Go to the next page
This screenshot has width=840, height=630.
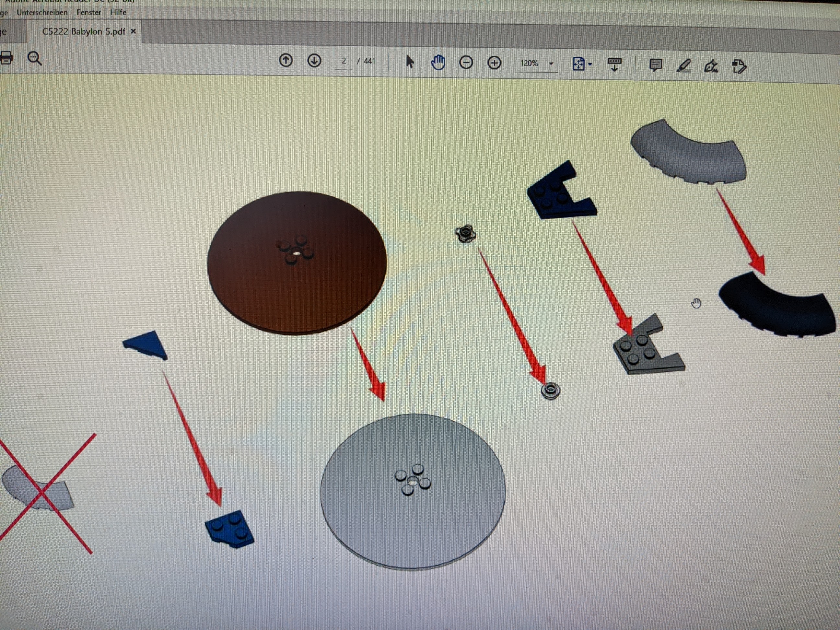tap(314, 60)
